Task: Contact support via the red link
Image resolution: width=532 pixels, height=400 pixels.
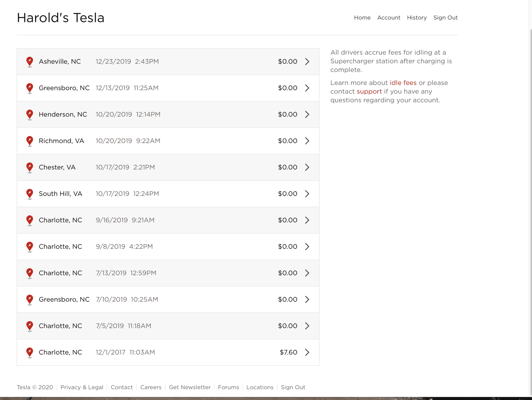Action: [x=369, y=91]
